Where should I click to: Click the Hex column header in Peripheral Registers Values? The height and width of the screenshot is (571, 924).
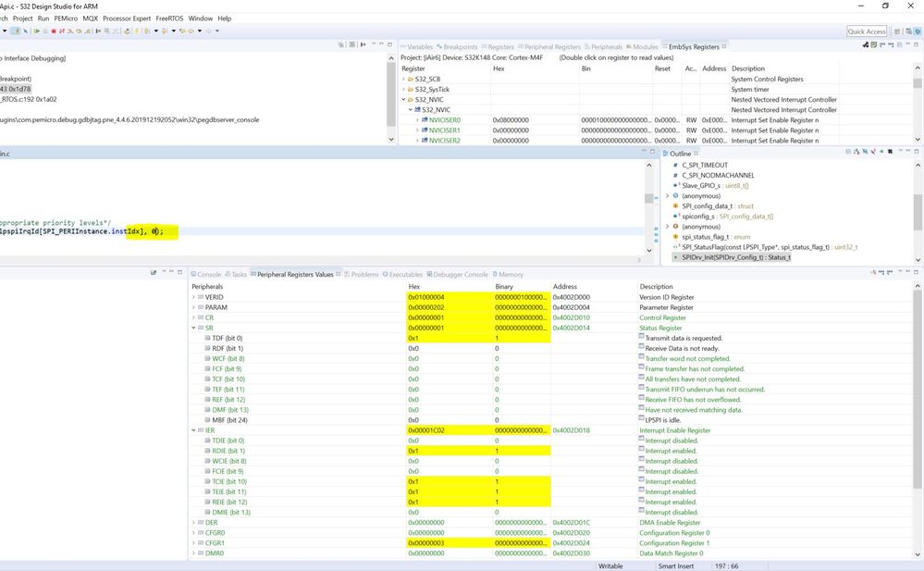(414, 286)
